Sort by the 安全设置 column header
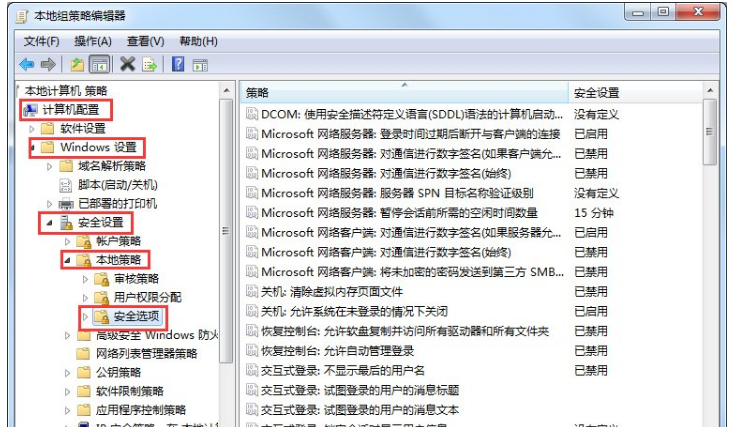Image resolution: width=731 pixels, height=427 pixels. (634, 93)
